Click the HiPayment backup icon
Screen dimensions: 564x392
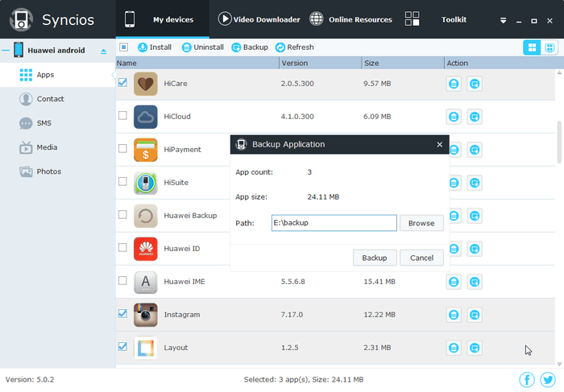[x=475, y=150]
